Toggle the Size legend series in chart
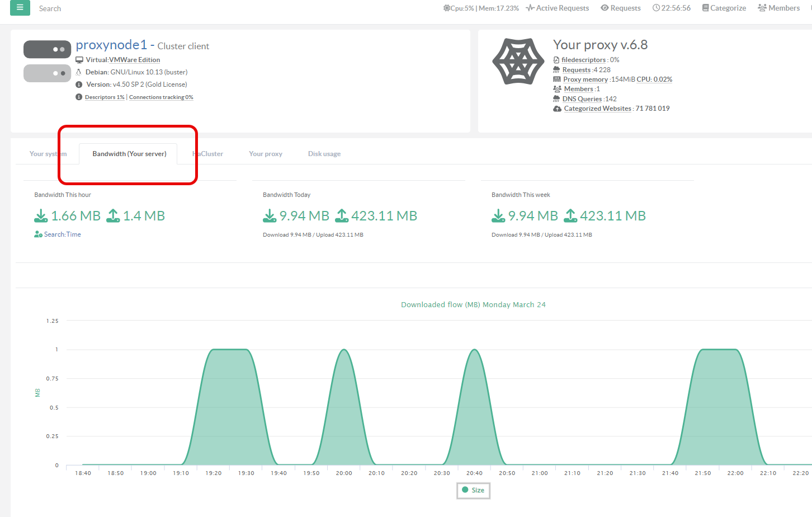Viewport: 812px width, 517px height. coord(473,490)
